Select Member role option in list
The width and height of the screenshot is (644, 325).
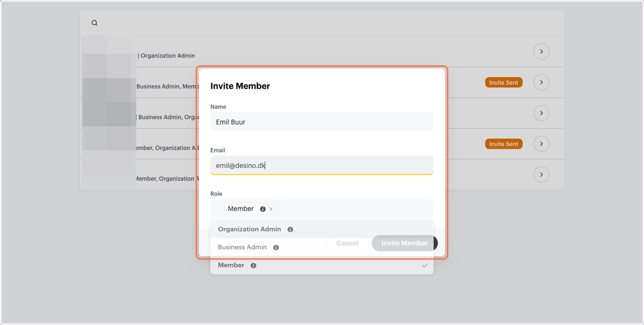[322, 265]
